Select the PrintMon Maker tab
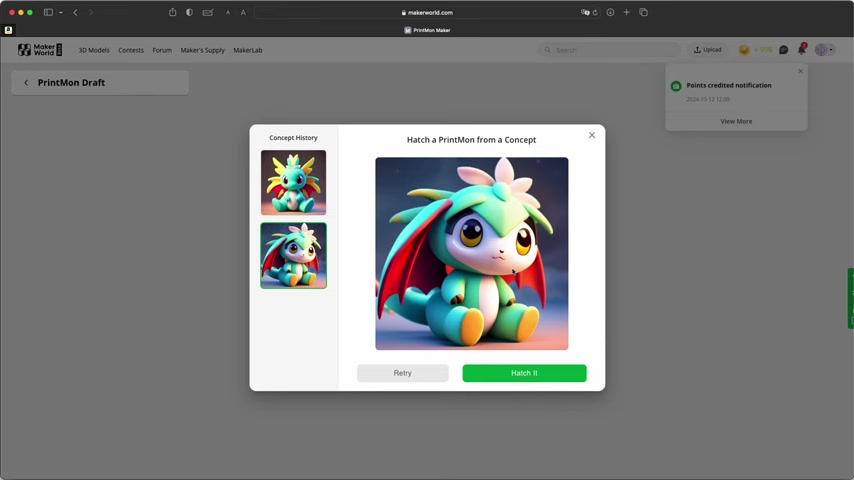 (427, 30)
